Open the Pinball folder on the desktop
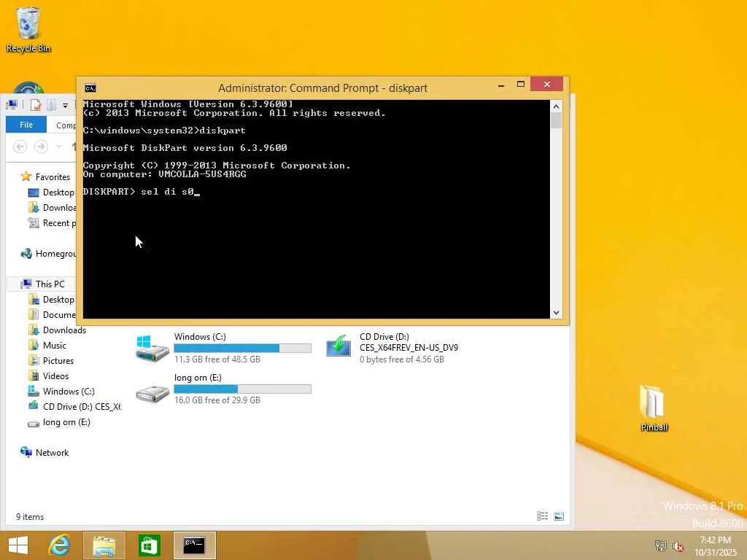 [x=654, y=408]
